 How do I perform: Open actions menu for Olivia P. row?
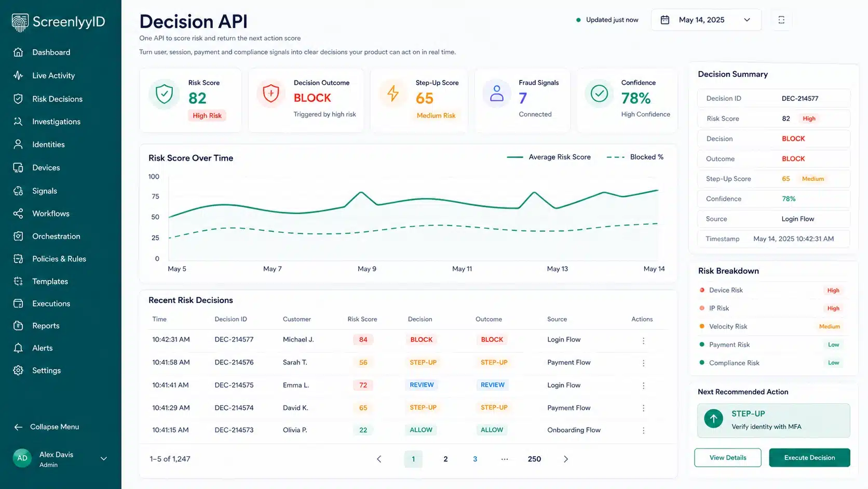643,431
